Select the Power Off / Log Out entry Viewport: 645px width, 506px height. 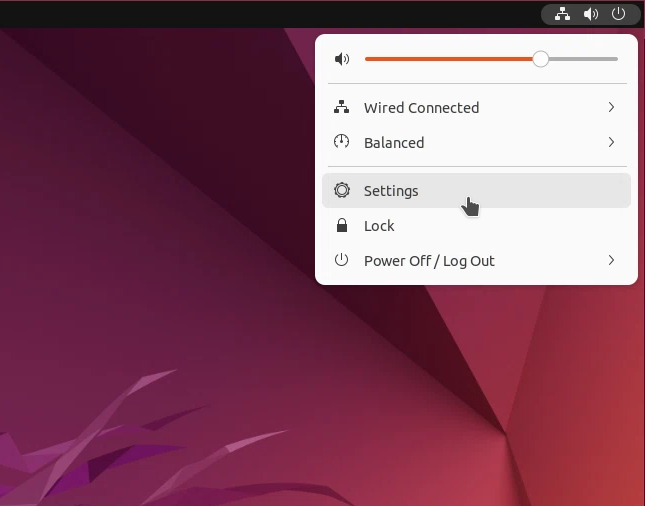tap(429, 261)
